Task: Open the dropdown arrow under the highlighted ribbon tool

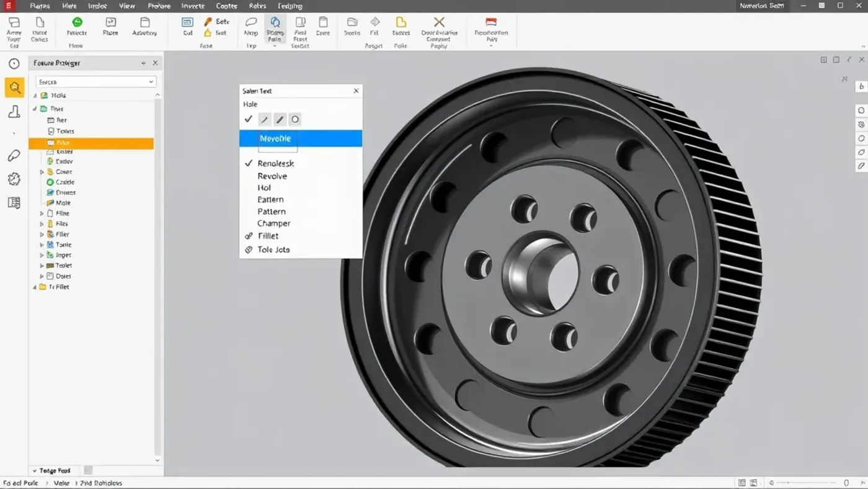Action: pos(275,46)
